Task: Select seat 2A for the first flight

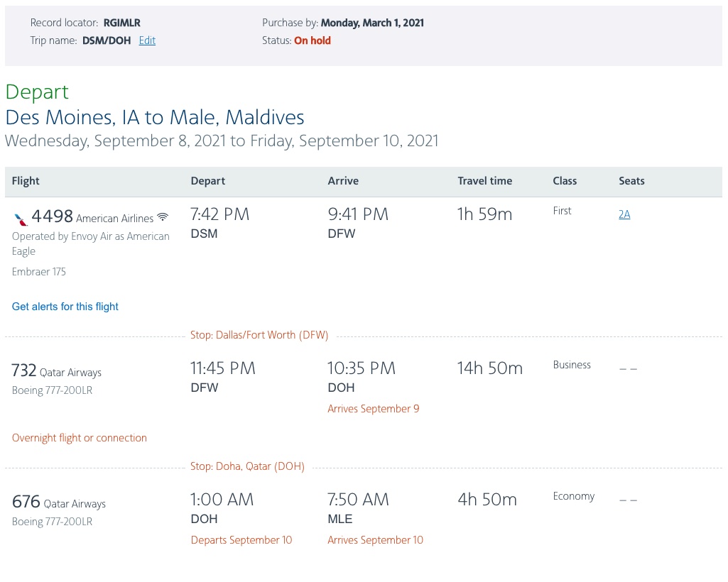Action: tap(624, 214)
